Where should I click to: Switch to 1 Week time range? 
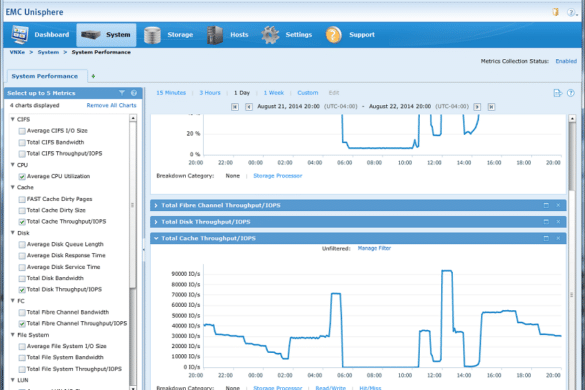(x=273, y=93)
